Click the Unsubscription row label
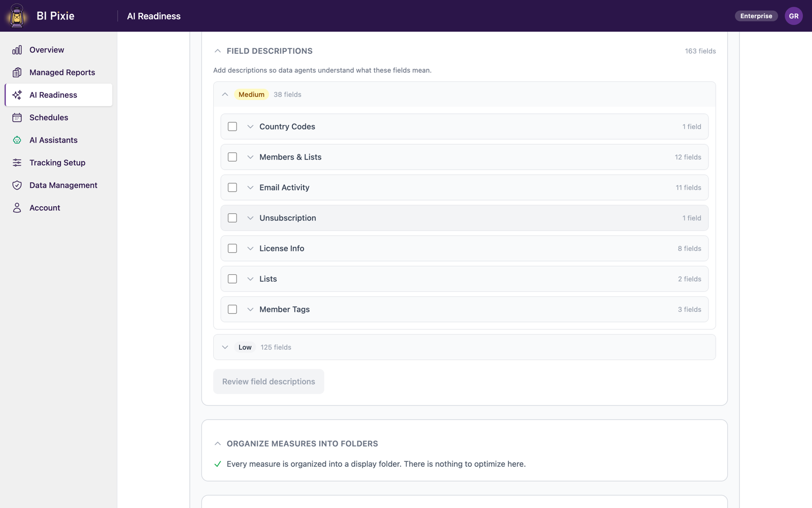Viewport: 812px width, 508px height. (288, 218)
